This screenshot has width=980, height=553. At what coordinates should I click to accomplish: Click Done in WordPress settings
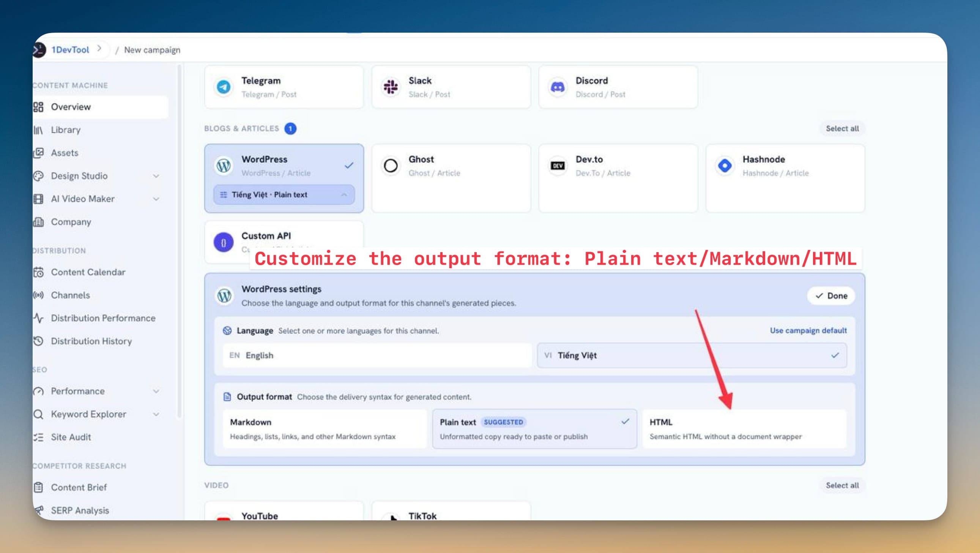click(x=831, y=296)
